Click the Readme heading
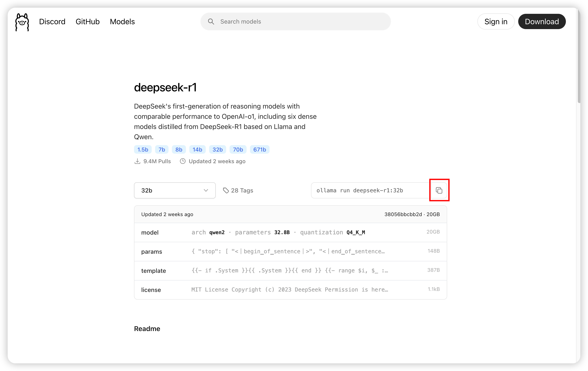This screenshot has height=371, width=588. click(x=147, y=329)
